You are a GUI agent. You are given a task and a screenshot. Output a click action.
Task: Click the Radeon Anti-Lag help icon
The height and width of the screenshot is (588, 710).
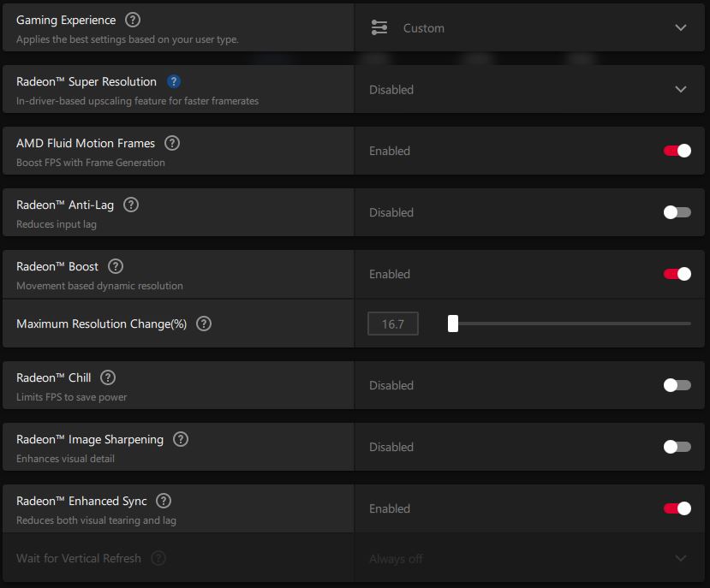pos(131,205)
